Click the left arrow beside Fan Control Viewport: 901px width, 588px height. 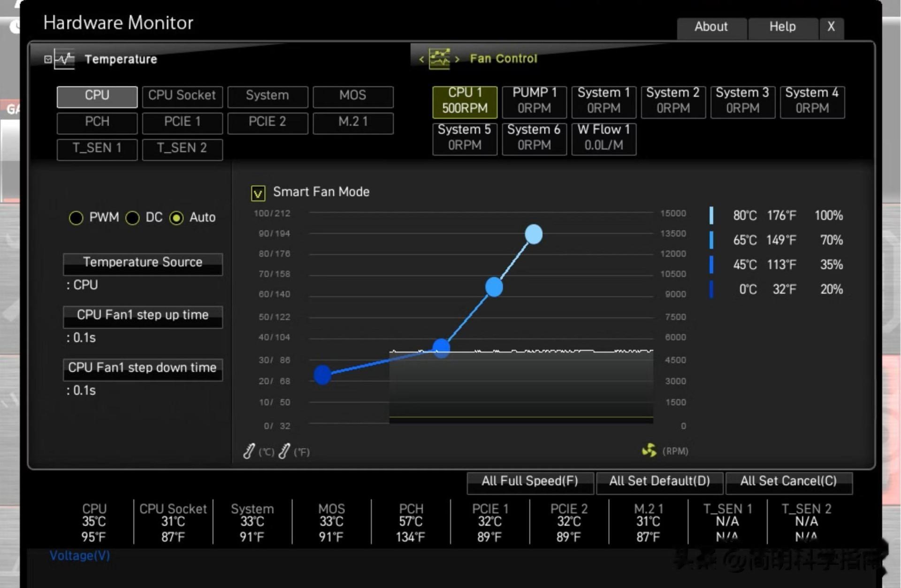(x=421, y=59)
